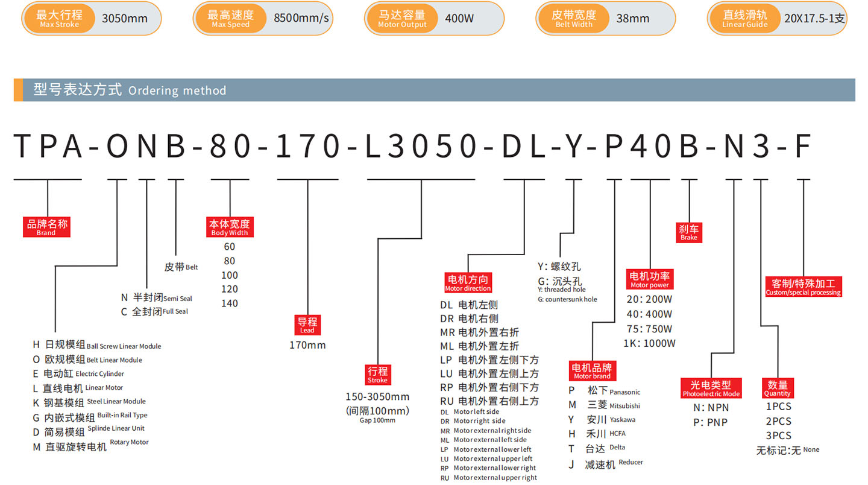Click the red Quantity tag
Viewport: 868px width, 485px height.
pos(778,388)
